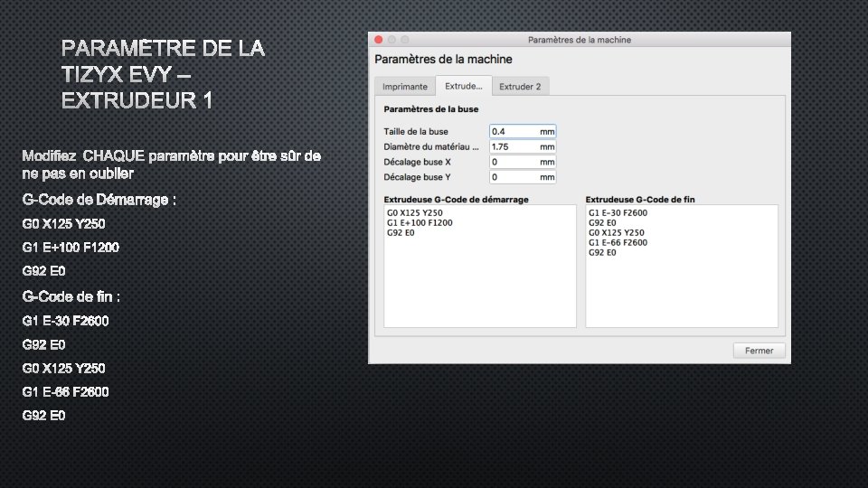Click the 'Décalage buse X' label
868x488 pixels.
417,162
